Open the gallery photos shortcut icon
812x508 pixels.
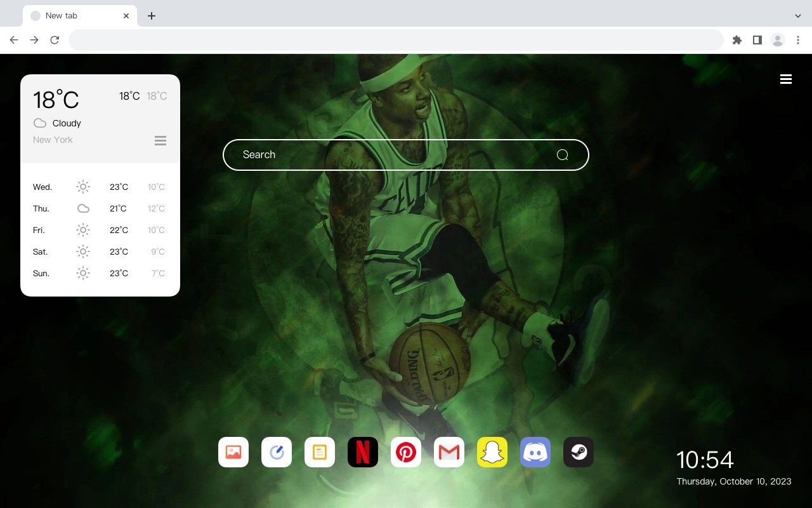pos(233,452)
